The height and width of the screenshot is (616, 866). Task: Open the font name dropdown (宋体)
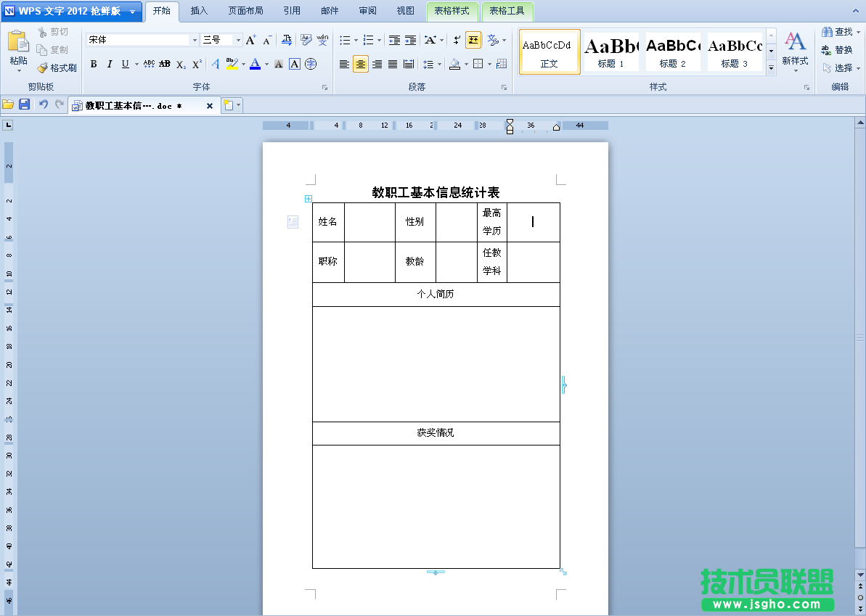coord(195,40)
